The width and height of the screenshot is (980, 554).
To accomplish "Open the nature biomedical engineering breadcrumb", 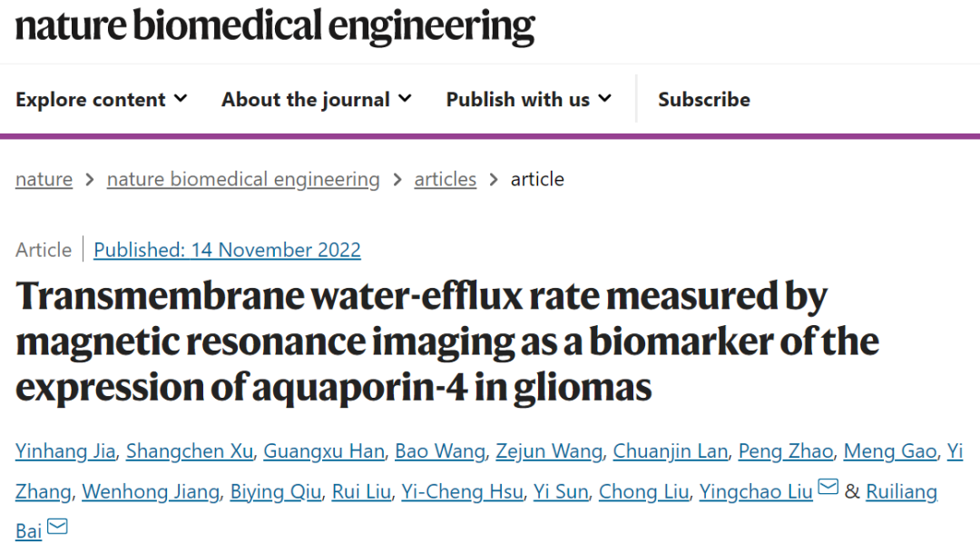I will [243, 180].
